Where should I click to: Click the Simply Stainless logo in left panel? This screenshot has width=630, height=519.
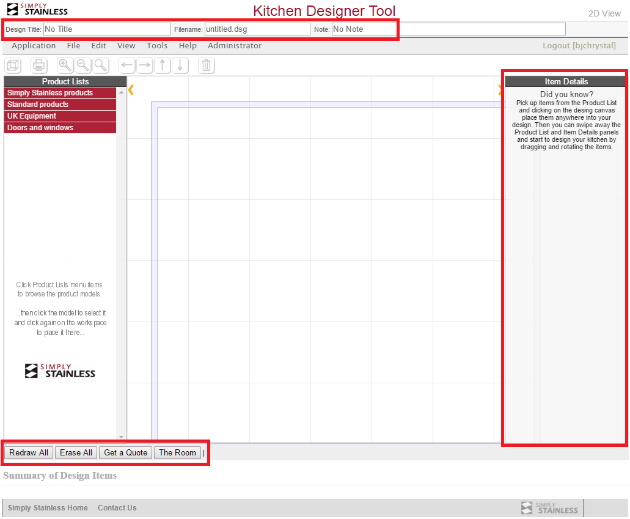pos(60,371)
